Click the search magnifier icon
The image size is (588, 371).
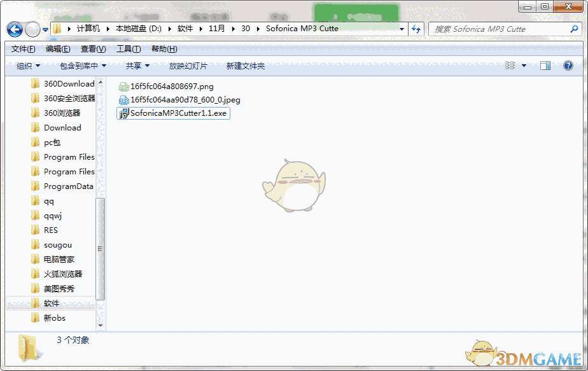(573, 29)
